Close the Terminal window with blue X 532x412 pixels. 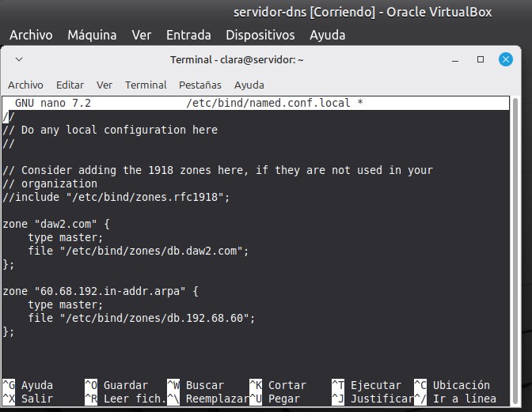[x=505, y=59]
